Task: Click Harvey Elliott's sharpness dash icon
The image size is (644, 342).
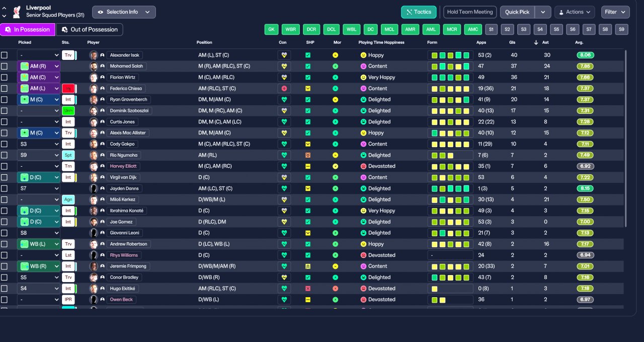Action: point(308,166)
